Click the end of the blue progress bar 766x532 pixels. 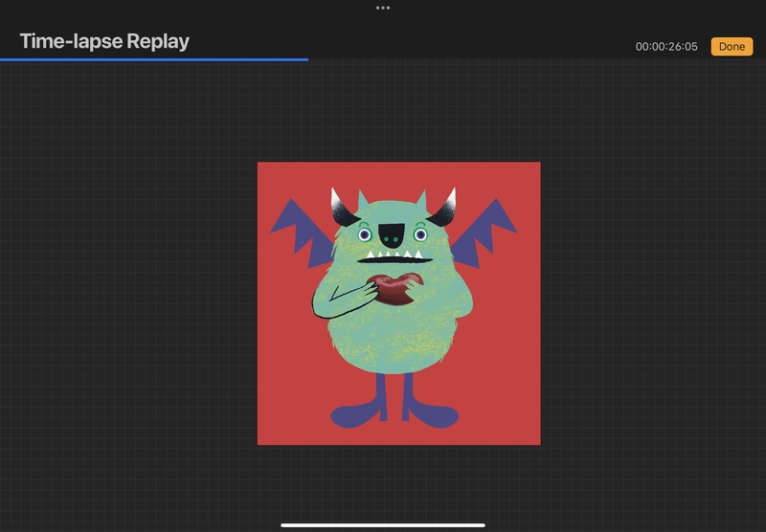click(306, 59)
